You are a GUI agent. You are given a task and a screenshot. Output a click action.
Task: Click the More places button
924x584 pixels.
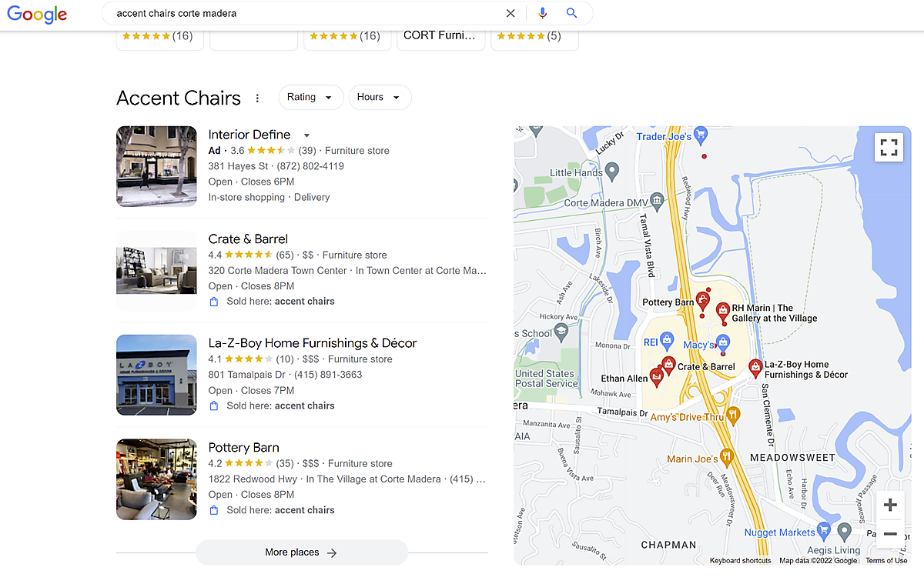[301, 552]
